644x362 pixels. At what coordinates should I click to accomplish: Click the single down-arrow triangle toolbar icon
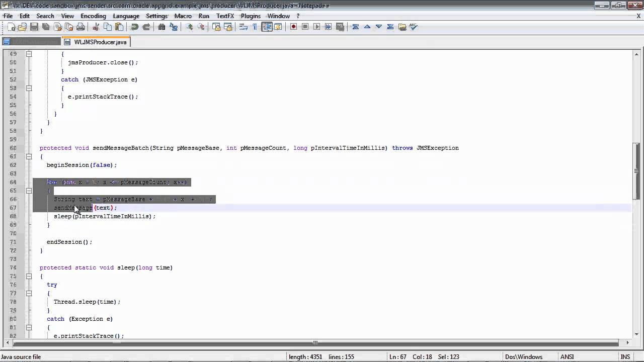379,27
